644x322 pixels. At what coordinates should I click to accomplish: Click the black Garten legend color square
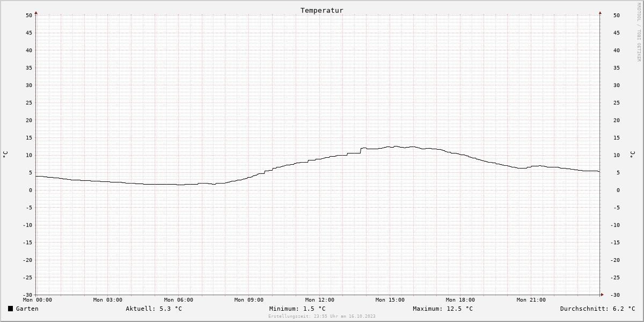(x=10, y=309)
